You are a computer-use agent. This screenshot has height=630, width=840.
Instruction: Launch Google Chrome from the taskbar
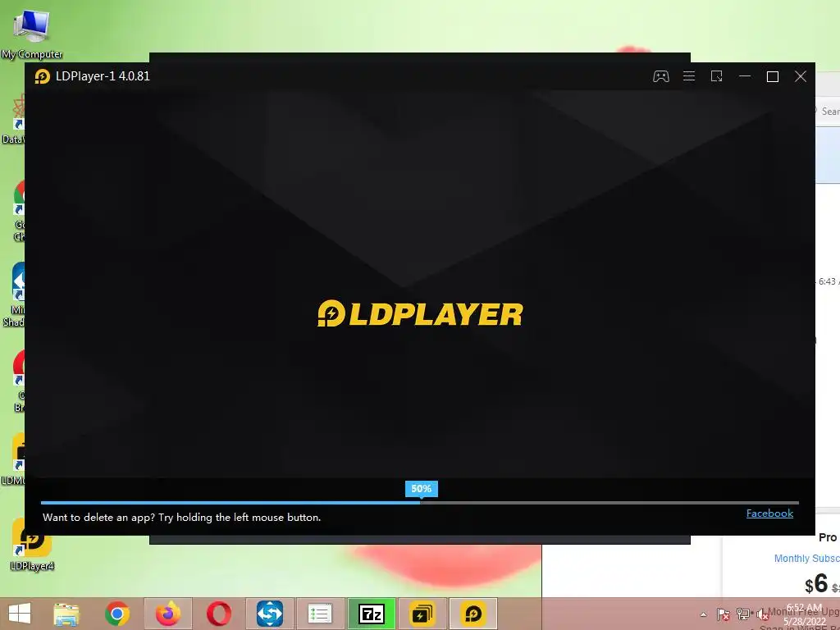coord(117,614)
